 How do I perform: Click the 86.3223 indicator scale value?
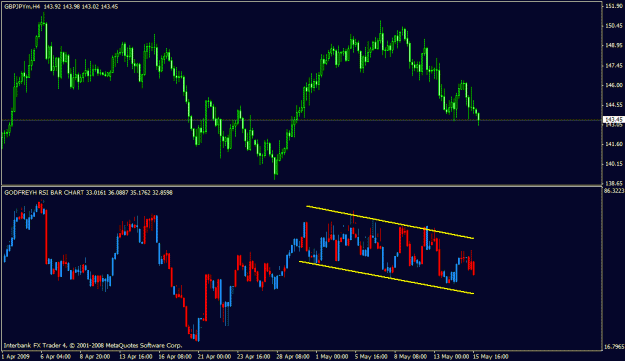614,190
